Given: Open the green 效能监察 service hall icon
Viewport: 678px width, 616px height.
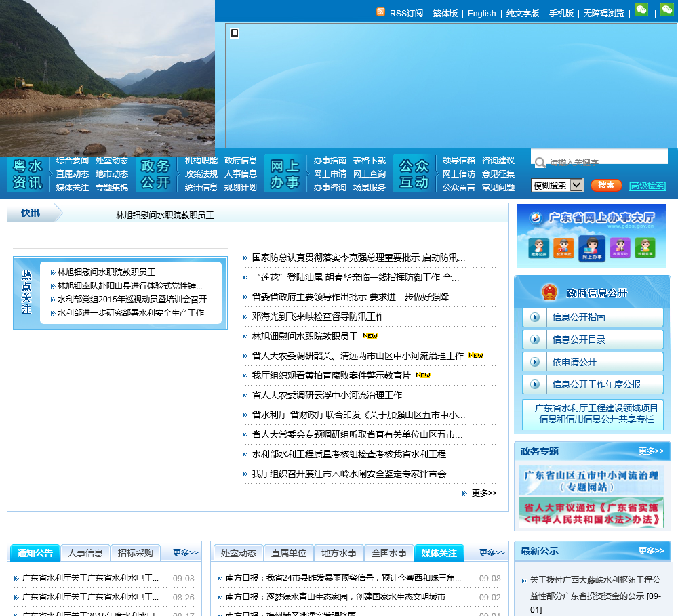Looking at the screenshot, I should tap(645, 248).
